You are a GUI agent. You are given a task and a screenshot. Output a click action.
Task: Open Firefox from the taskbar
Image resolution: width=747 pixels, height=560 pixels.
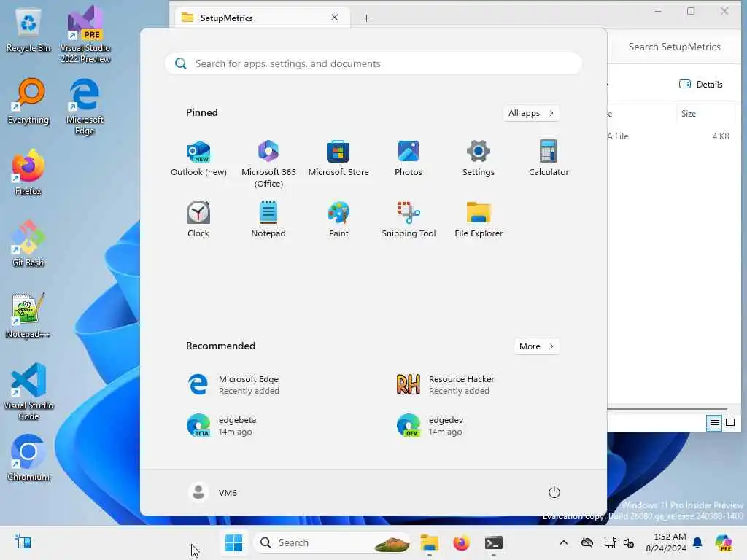coord(461,542)
